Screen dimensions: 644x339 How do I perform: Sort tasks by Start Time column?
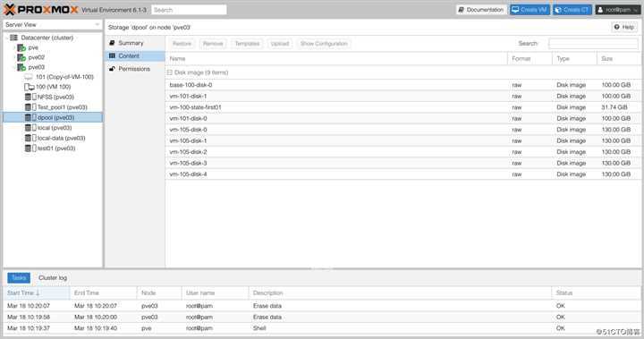point(36,293)
